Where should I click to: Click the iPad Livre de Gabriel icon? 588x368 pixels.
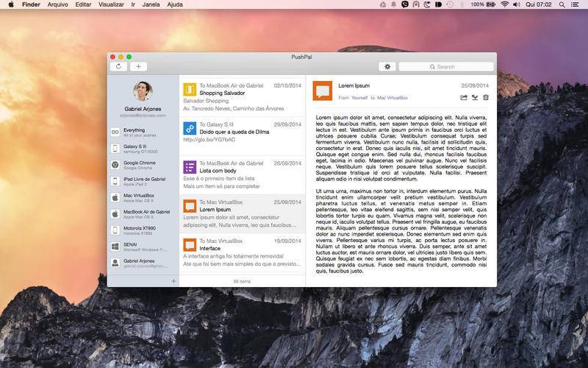[115, 181]
